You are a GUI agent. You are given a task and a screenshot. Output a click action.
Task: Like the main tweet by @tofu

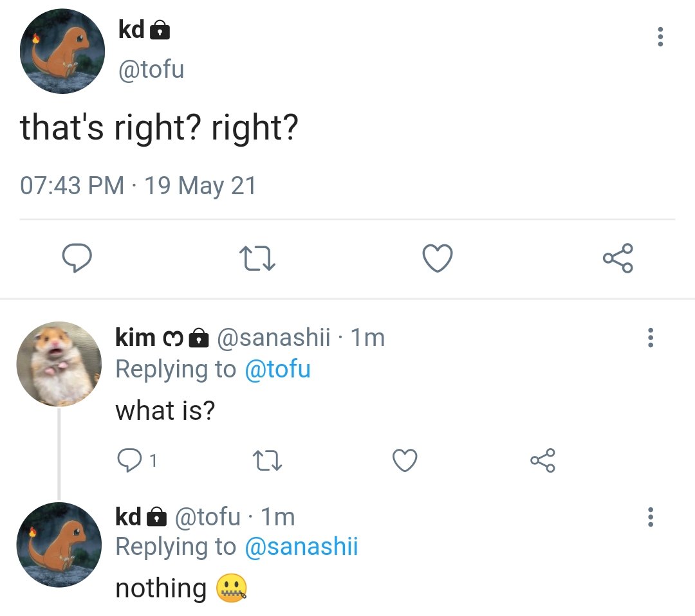click(438, 258)
